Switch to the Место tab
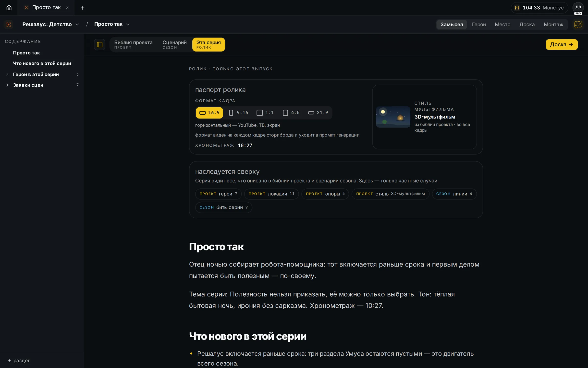The image size is (588, 368). click(503, 24)
